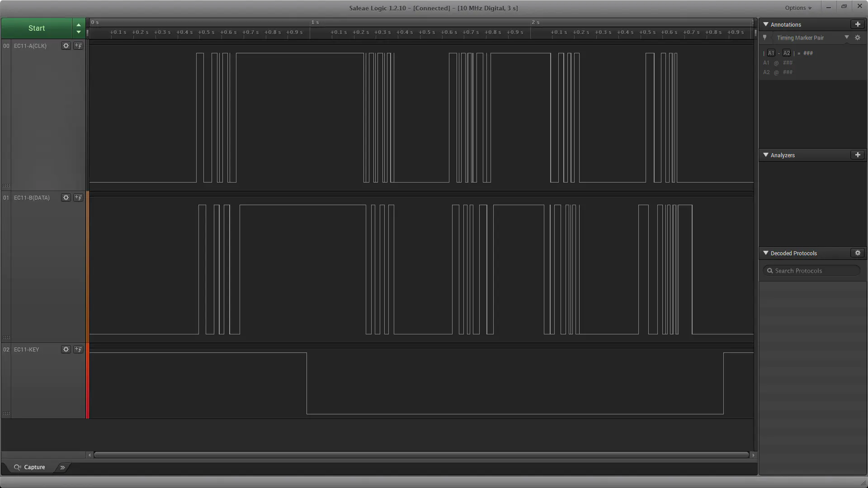This screenshot has width=868, height=488.
Task: Click trigger icon for EC11-B(DATA) channel
Action: pos(78,197)
